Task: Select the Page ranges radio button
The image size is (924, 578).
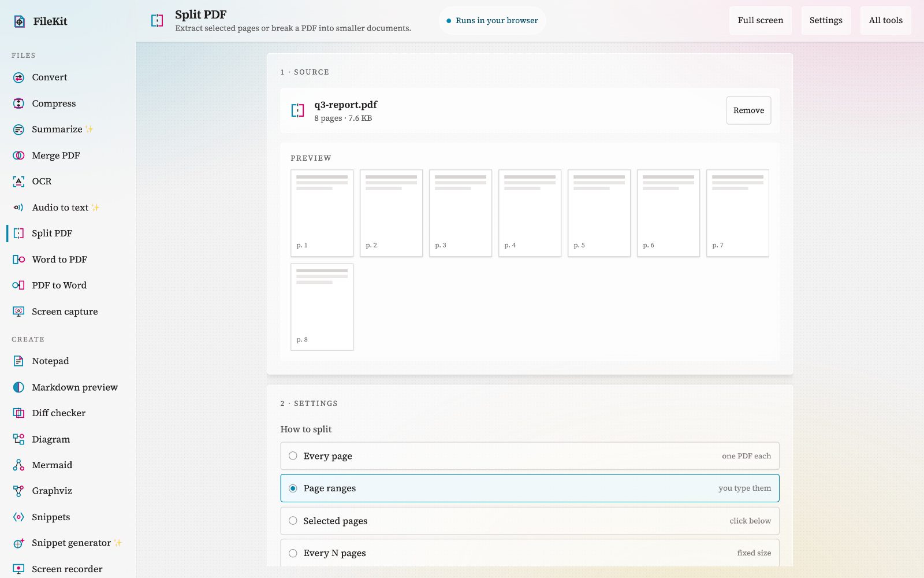Action: click(293, 488)
